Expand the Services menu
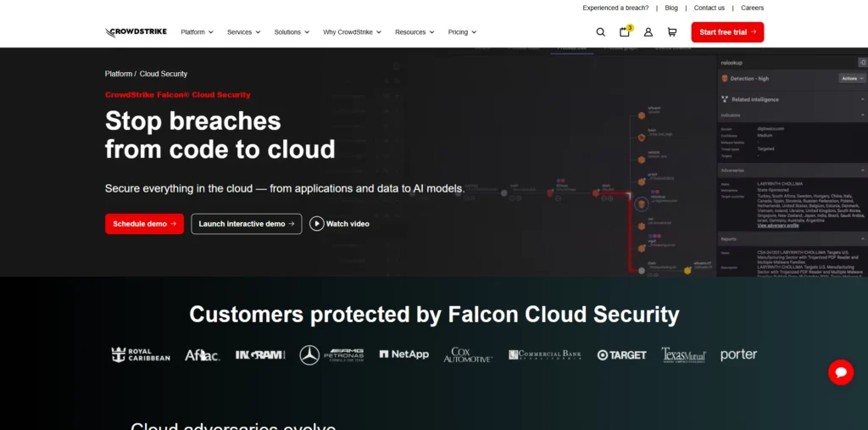This screenshot has width=868, height=430. (x=243, y=32)
